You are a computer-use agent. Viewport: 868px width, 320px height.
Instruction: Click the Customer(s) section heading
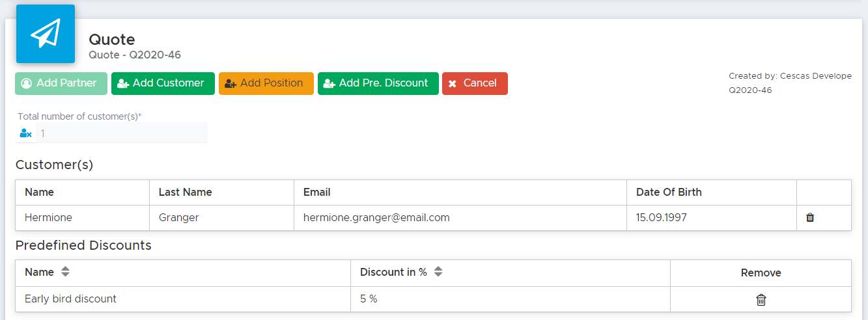[55, 165]
